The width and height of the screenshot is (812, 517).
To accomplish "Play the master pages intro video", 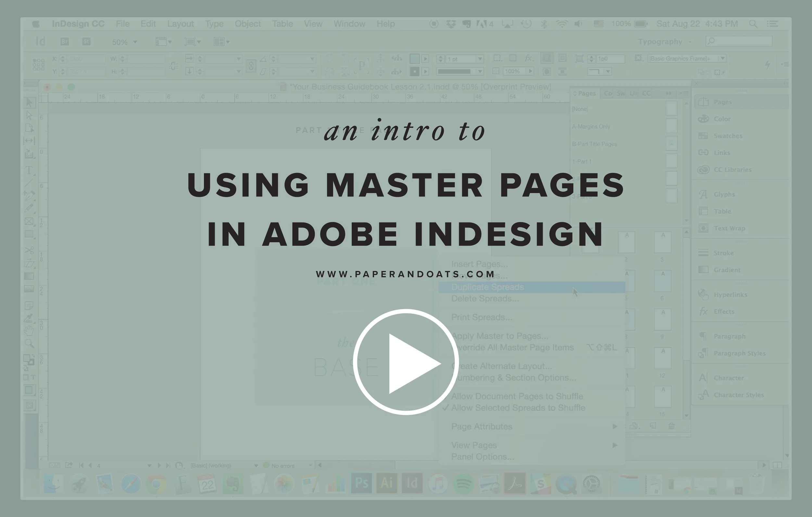I will coord(406,362).
